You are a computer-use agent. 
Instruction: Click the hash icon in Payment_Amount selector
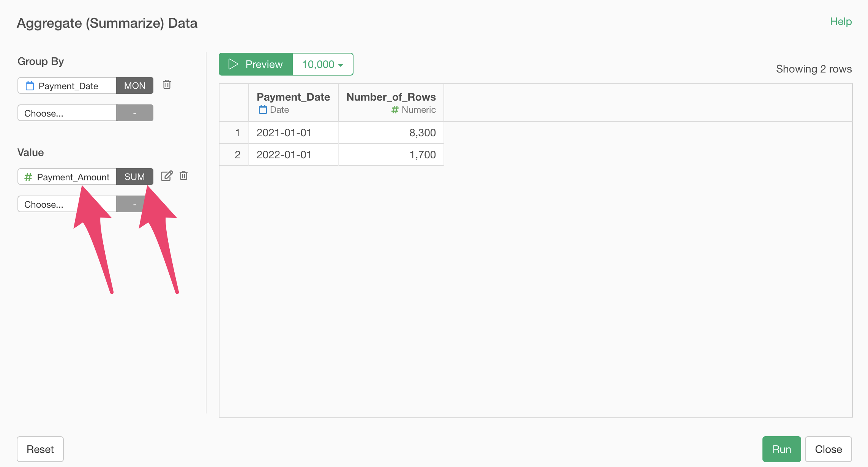[28, 177]
